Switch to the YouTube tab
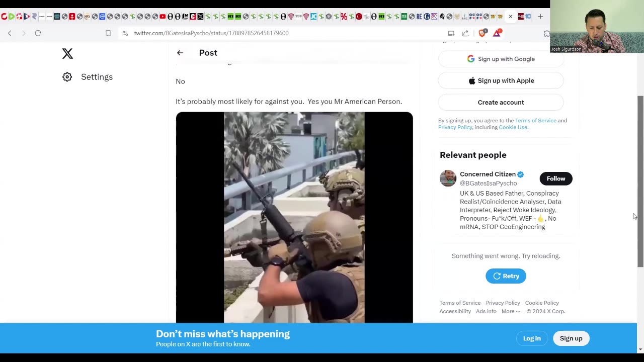This screenshot has width=644, height=362. click(x=163, y=17)
